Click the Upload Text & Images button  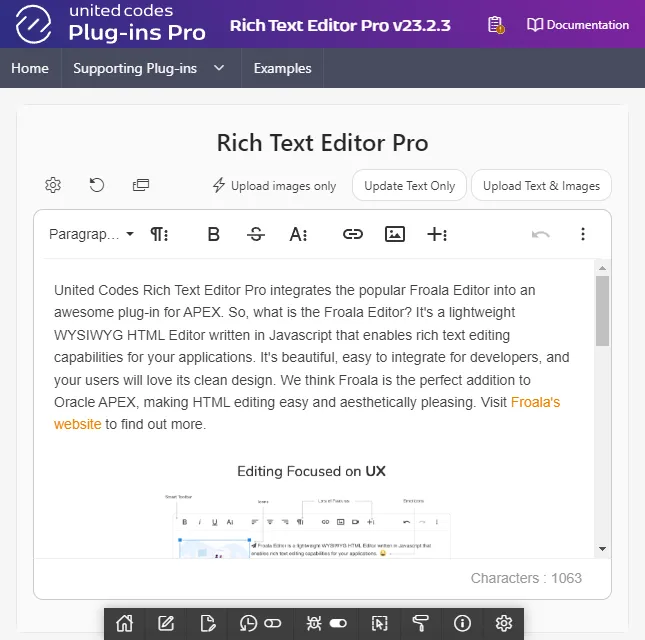point(541,185)
